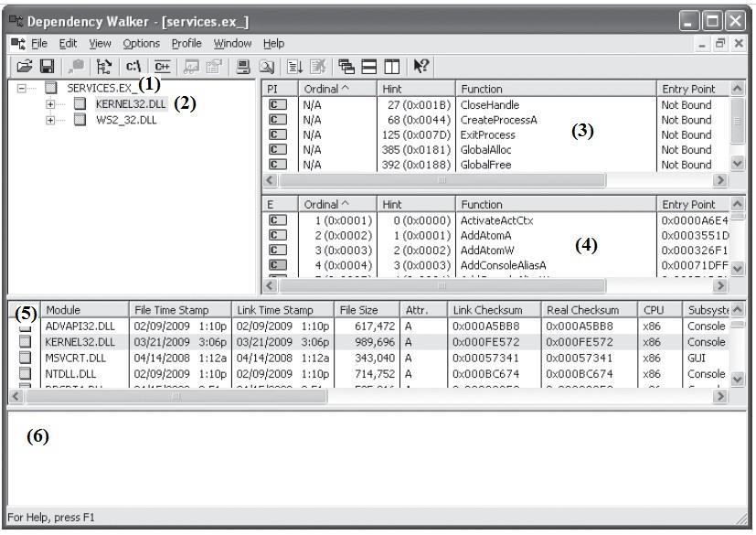Click the C icon in ExitProcess row

click(278, 134)
